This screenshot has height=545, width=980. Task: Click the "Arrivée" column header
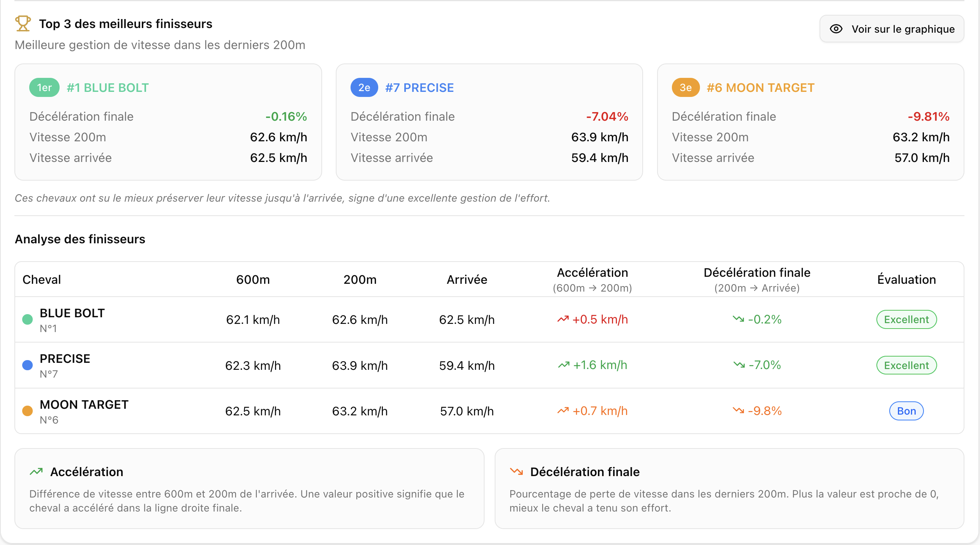[x=467, y=280]
